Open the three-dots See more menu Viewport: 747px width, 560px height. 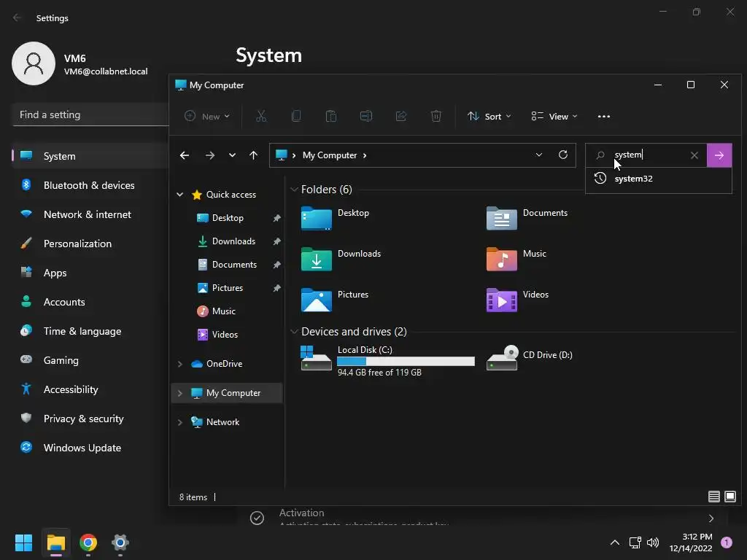click(x=603, y=116)
